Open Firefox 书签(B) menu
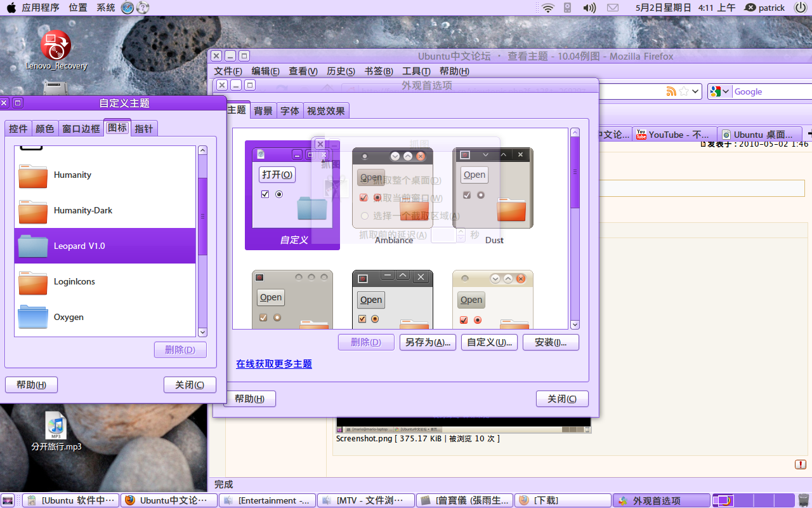Viewport: 812px width, 508px height. [x=379, y=71]
